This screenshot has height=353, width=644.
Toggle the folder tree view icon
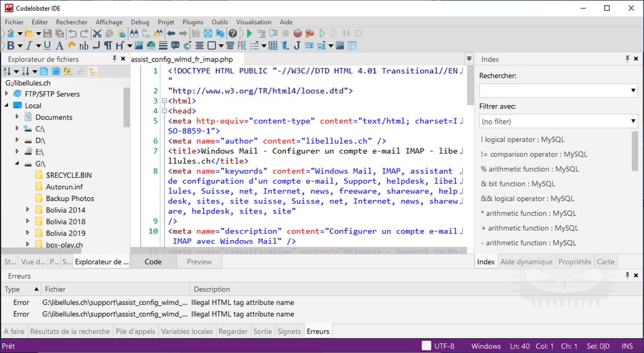(93, 71)
